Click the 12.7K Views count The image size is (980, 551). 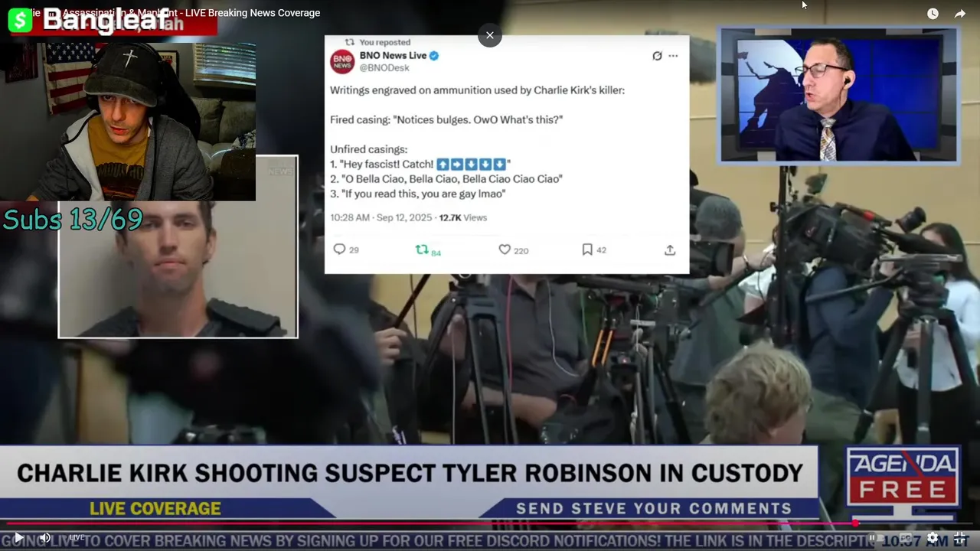(x=462, y=217)
